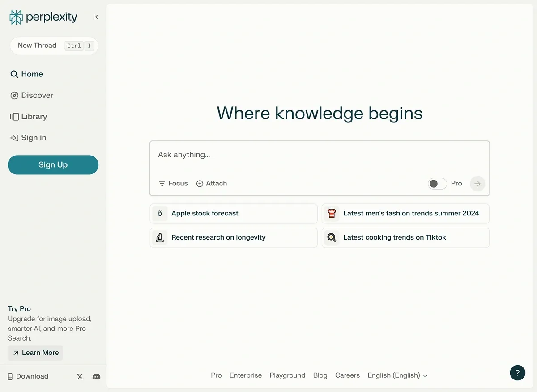Go to Library

coord(29,117)
